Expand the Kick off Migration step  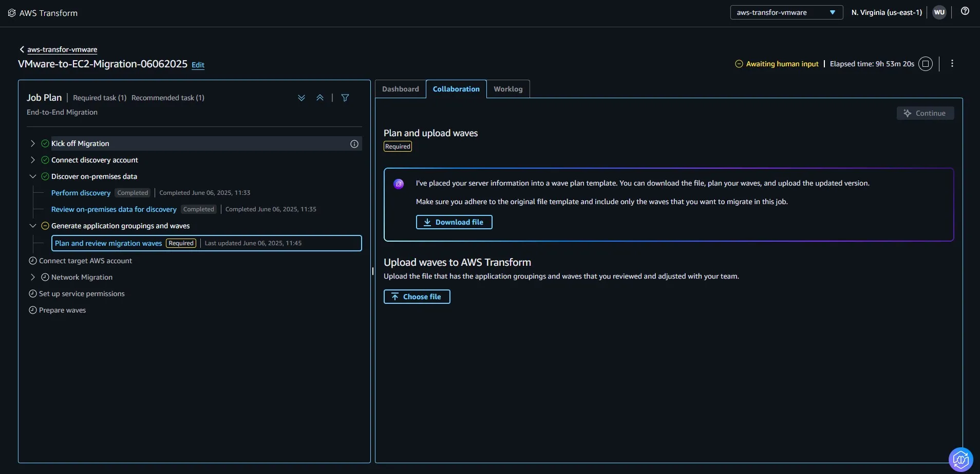[33, 143]
